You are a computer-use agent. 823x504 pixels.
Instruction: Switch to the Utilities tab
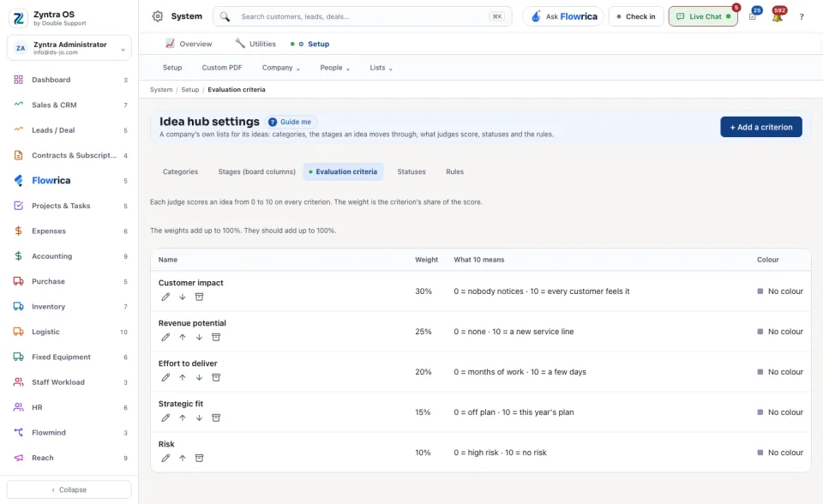[x=255, y=44]
